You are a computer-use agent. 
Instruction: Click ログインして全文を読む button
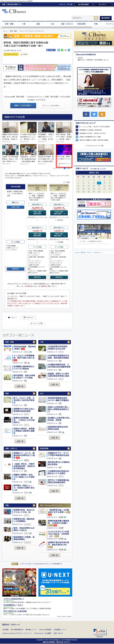tap(51, 105)
